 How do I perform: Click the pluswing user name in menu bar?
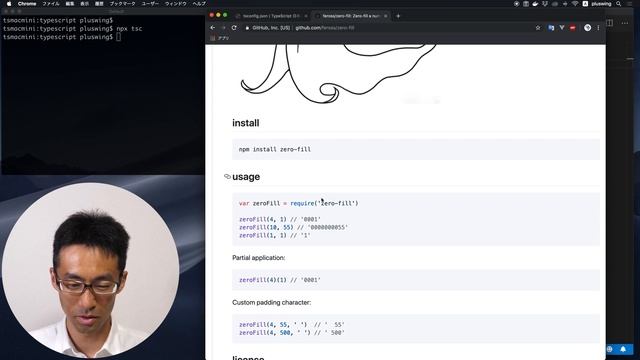601,4
